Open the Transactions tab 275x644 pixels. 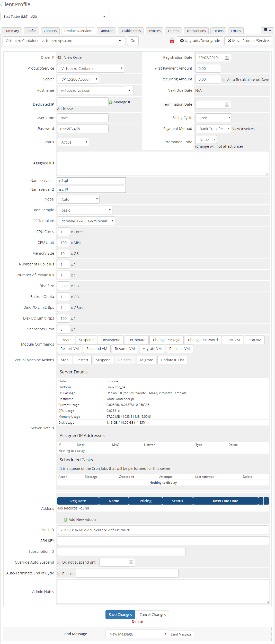196,31
